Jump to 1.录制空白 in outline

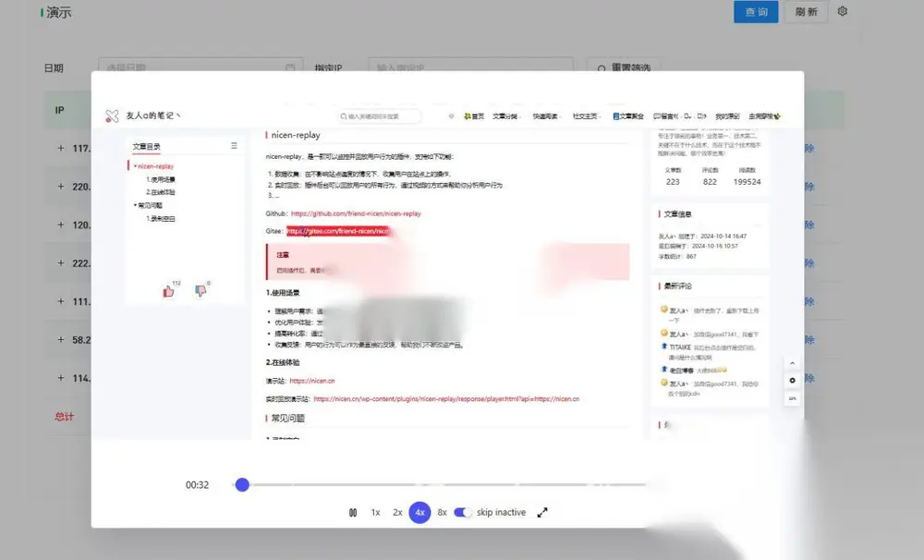[160, 219]
